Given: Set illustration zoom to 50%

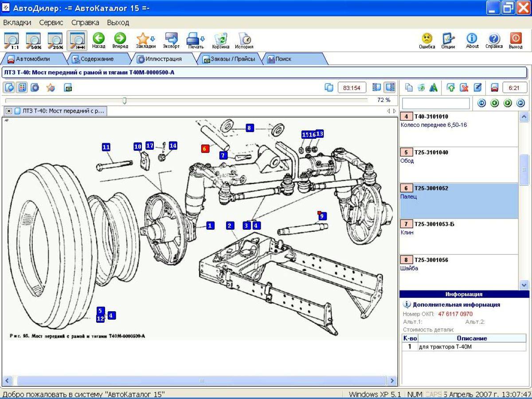Looking at the screenshot, I should click(34, 40).
